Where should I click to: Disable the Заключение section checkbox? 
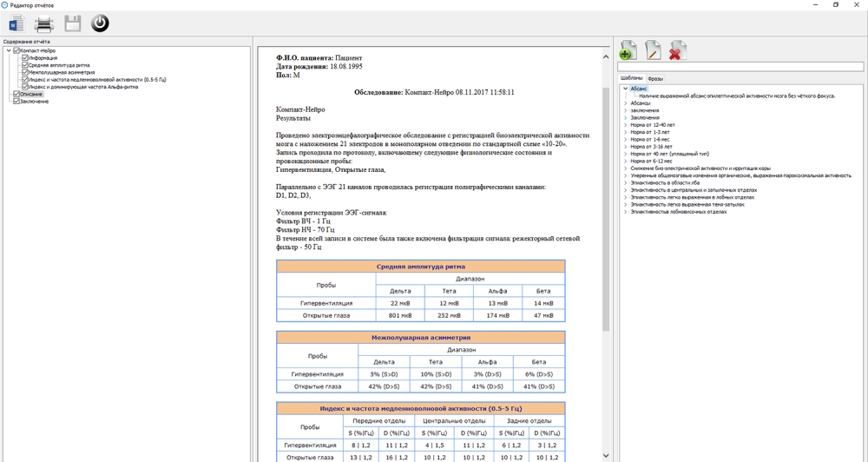[16, 102]
